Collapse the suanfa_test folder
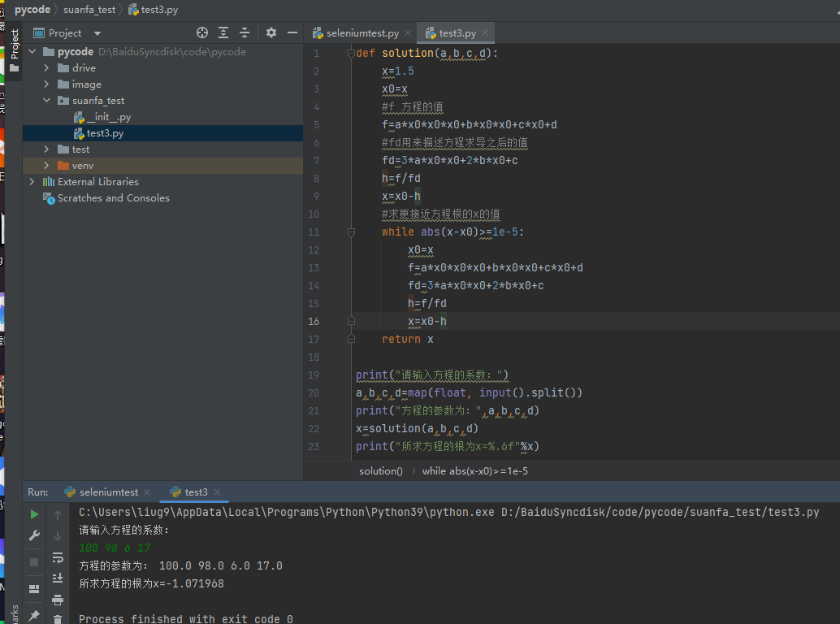The height and width of the screenshot is (624, 840). pos(48,101)
